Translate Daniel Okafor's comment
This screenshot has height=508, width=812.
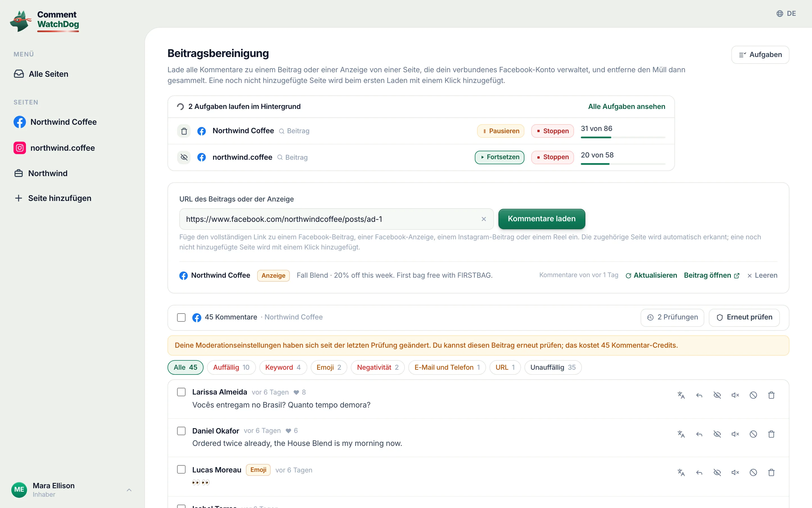point(681,434)
